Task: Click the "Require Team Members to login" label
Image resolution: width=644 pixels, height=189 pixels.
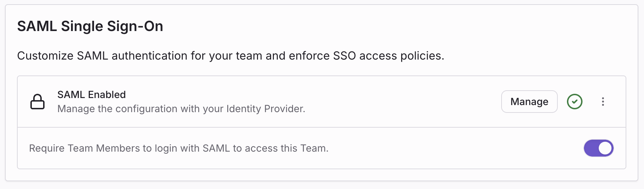Action: tap(178, 148)
